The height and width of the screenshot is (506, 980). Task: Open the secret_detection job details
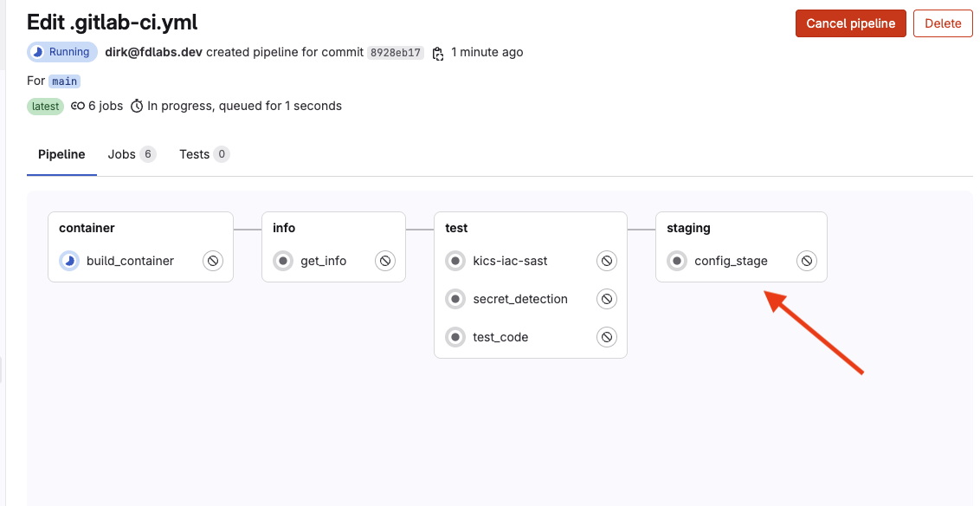520,299
